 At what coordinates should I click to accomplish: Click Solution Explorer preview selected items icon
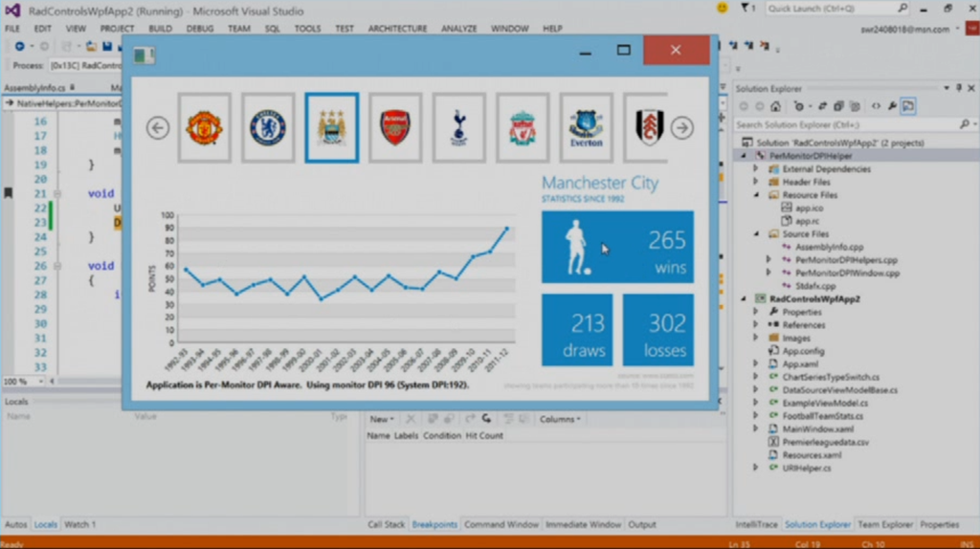[908, 106]
